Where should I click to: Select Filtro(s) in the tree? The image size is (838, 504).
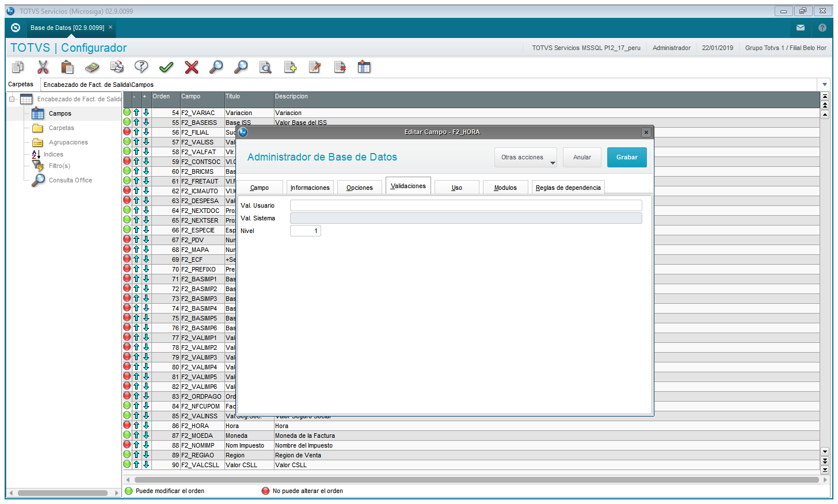pos(59,166)
